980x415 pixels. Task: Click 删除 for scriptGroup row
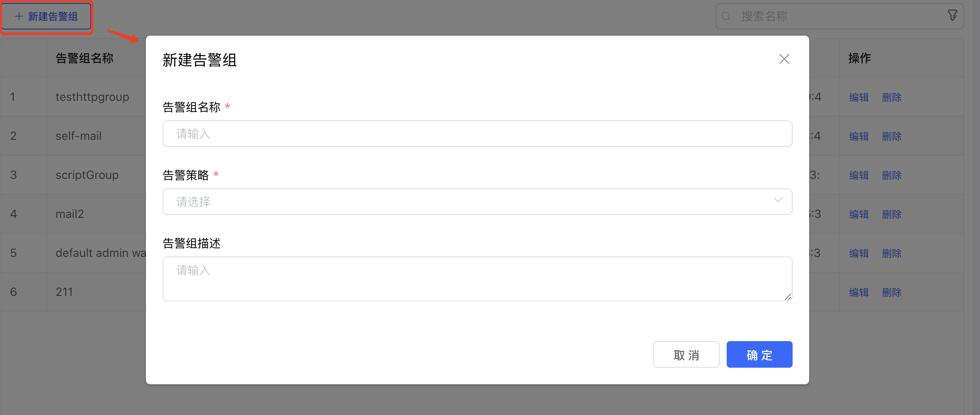point(892,176)
